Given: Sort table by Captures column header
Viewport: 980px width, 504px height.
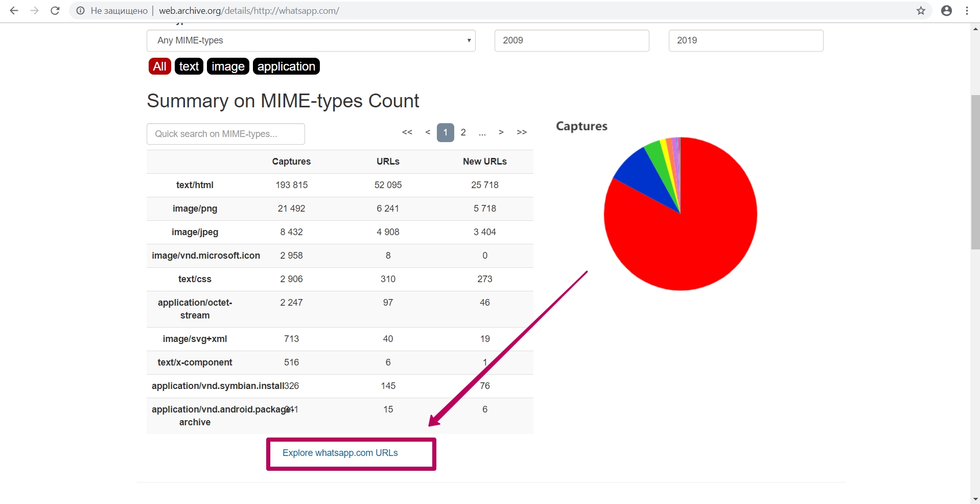Looking at the screenshot, I should tap(291, 162).
